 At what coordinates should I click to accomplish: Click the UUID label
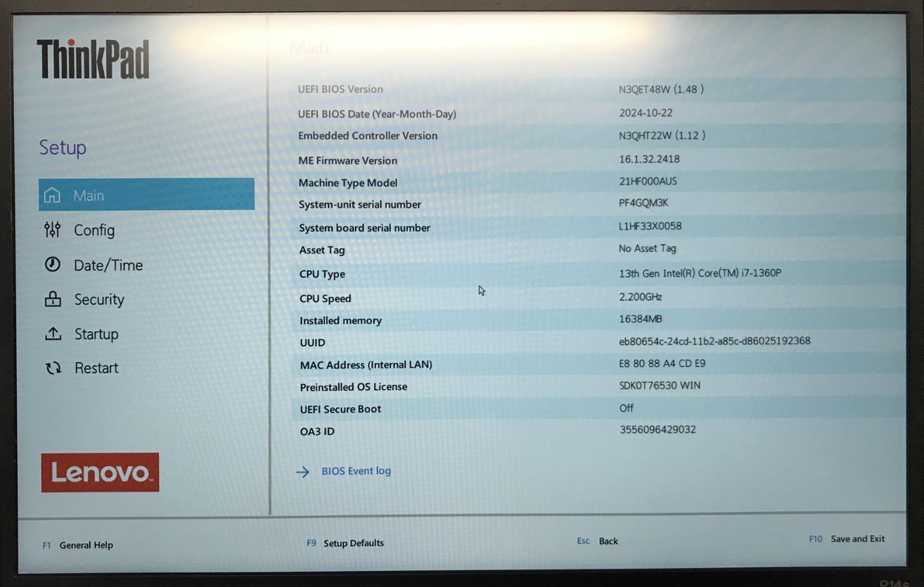click(312, 342)
